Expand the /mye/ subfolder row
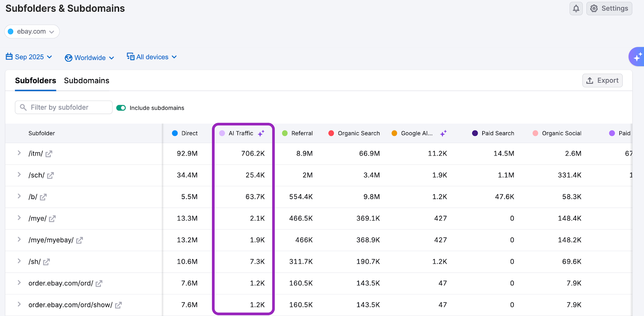Image resolution: width=644 pixels, height=316 pixels. click(19, 218)
